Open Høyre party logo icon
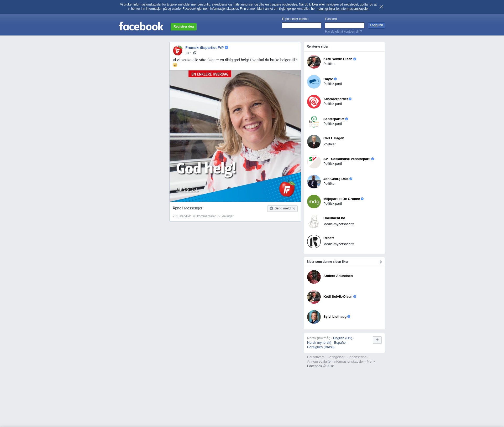504x427 pixels. (x=314, y=82)
